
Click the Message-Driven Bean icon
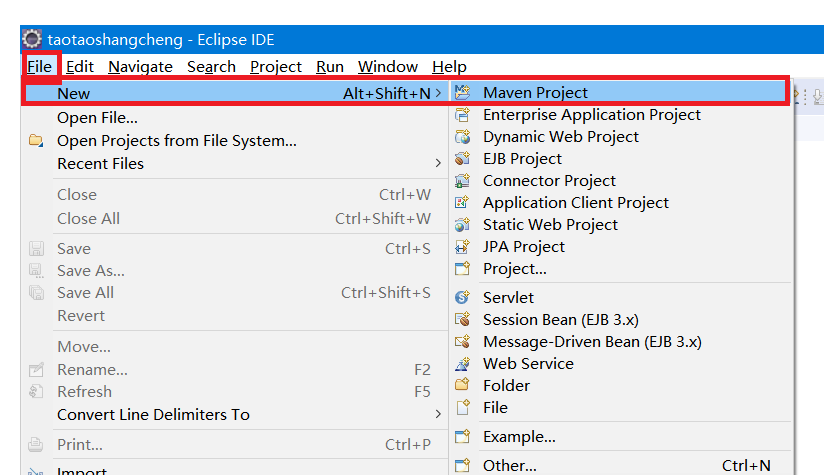(462, 342)
